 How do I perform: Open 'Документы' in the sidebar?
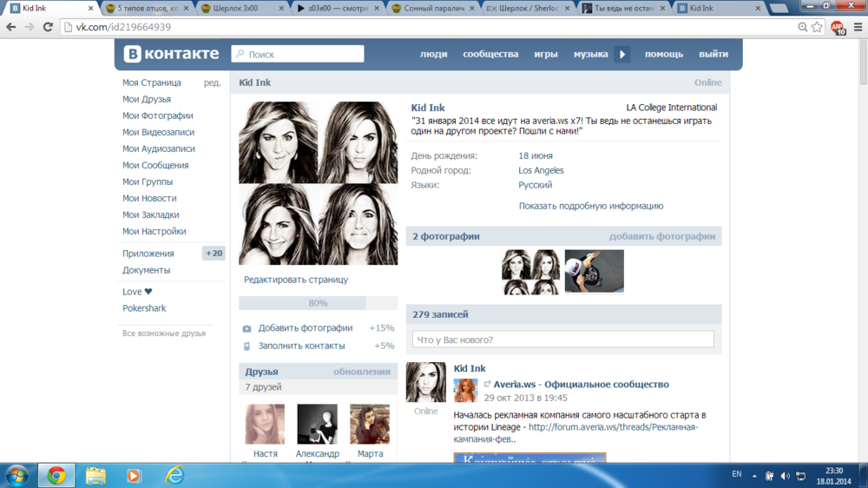coord(146,270)
